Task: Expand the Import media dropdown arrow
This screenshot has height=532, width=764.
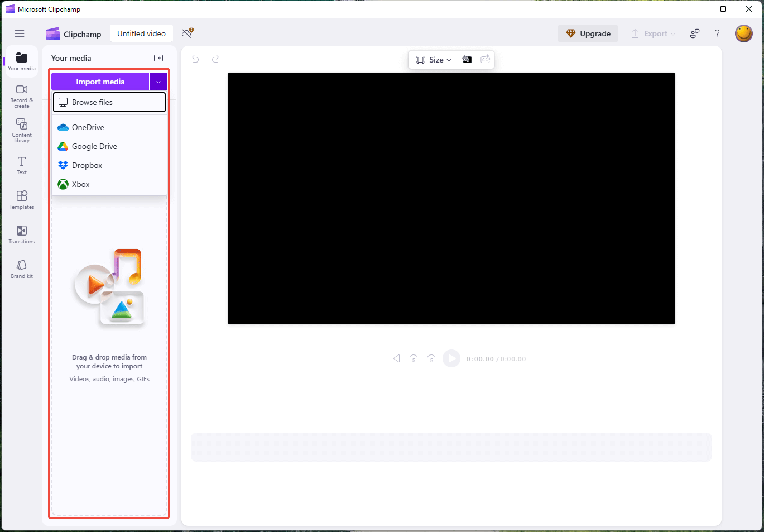Action: (158, 82)
